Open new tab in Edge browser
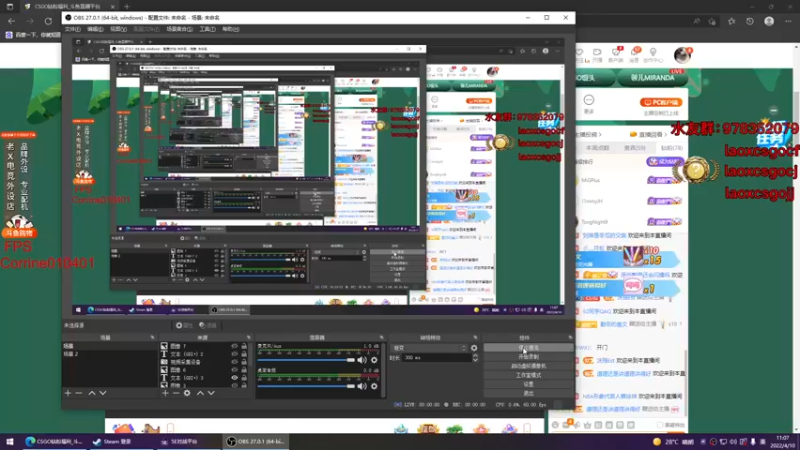 (127, 7)
